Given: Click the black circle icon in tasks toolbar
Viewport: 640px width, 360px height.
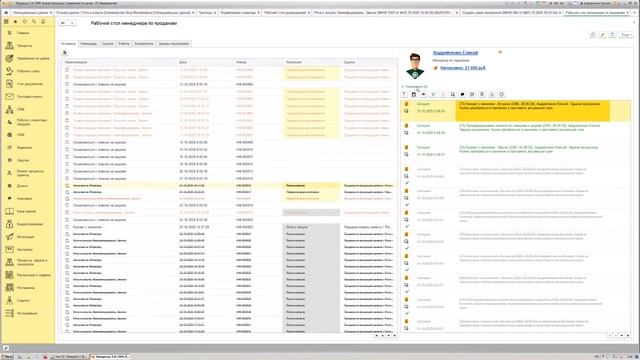Looking at the screenshot, I should [462, 94].
